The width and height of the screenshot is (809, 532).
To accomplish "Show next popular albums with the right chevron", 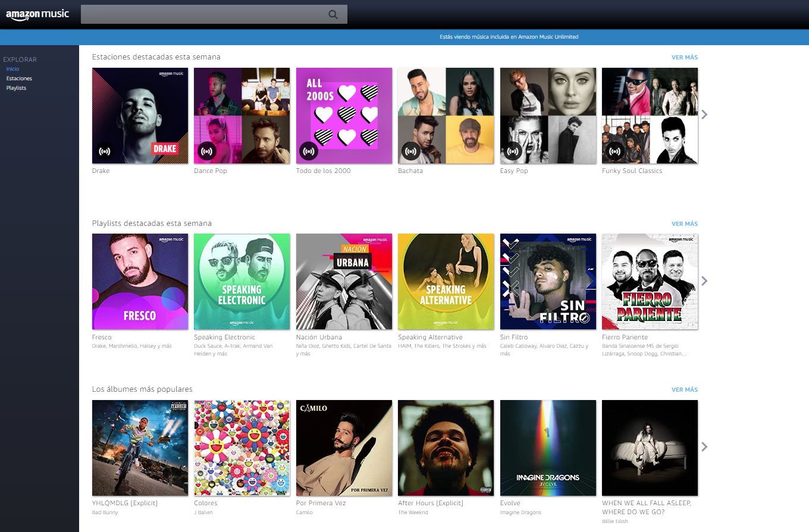I will pyautogui.click(x=705, y=447).
